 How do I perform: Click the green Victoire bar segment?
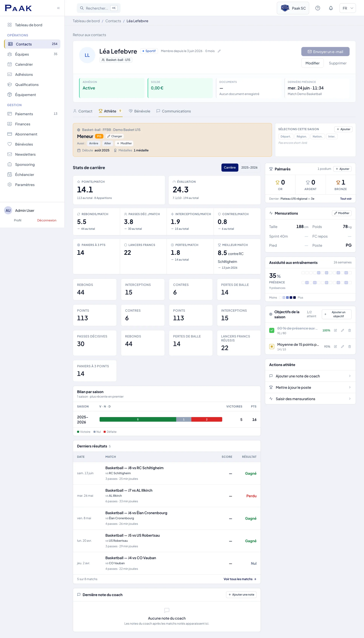tap(138, 420)
